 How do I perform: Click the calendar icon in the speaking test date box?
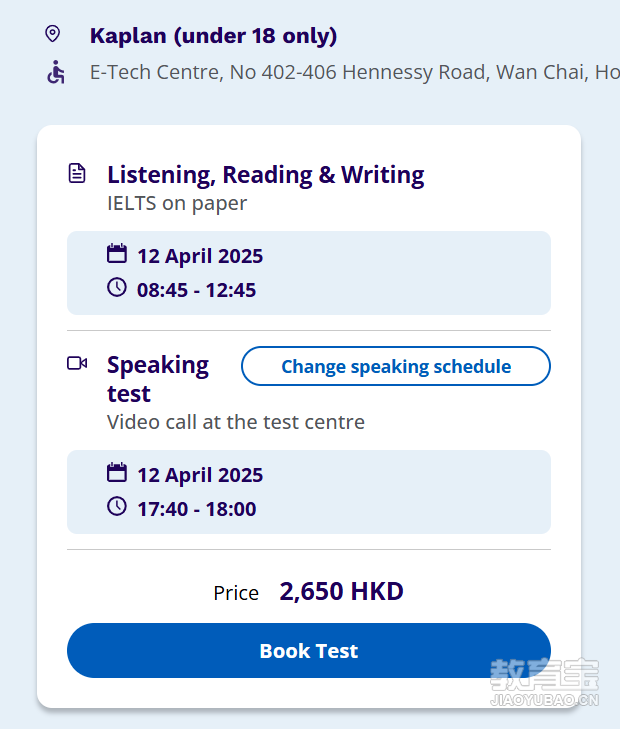[117, 473]
